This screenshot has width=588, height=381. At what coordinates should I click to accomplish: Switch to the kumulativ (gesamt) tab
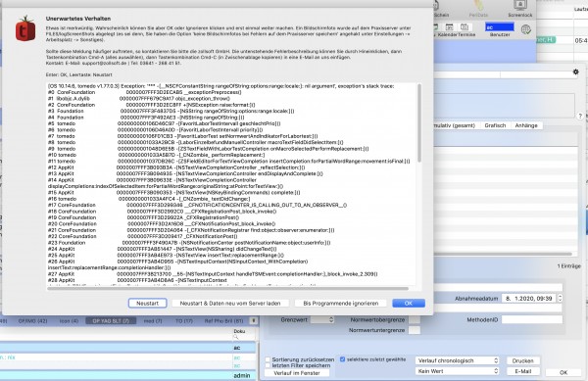coord(455,125)
